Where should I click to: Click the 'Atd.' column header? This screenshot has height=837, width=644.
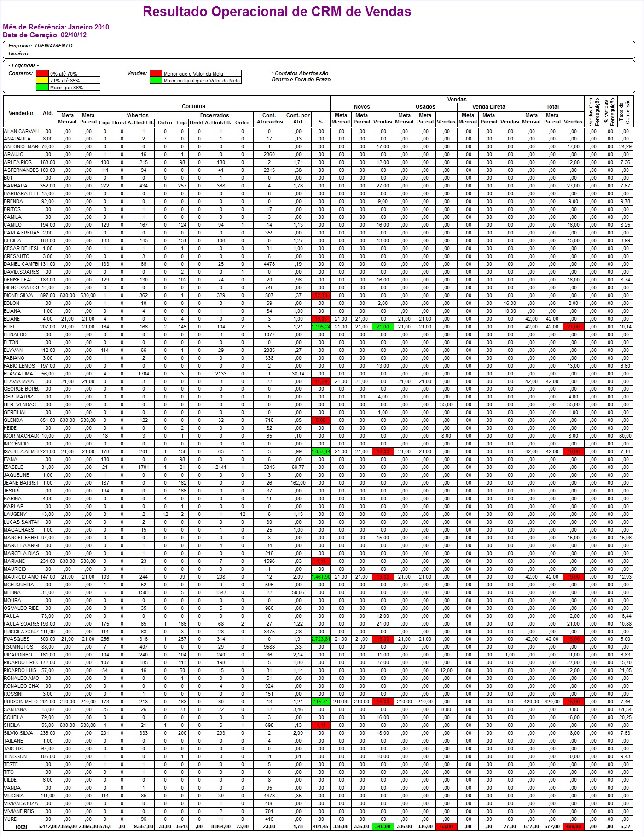tap(48, 113)
